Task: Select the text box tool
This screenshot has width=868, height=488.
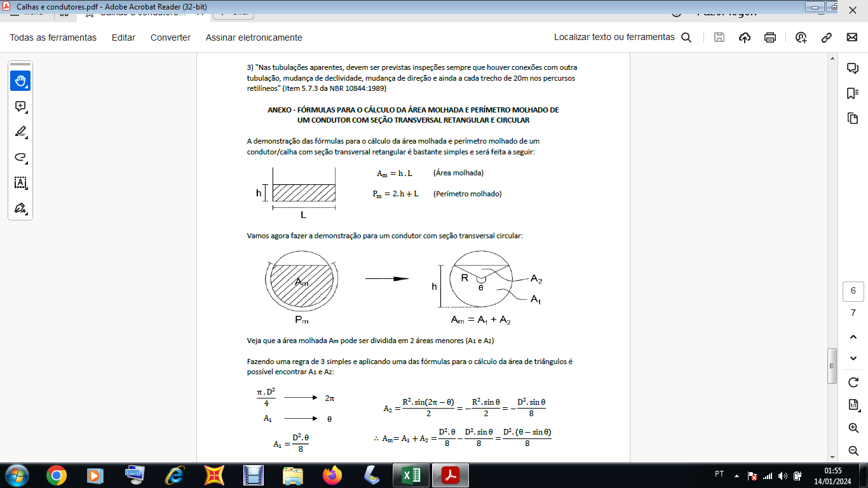Action: click(x=20, y=183)
